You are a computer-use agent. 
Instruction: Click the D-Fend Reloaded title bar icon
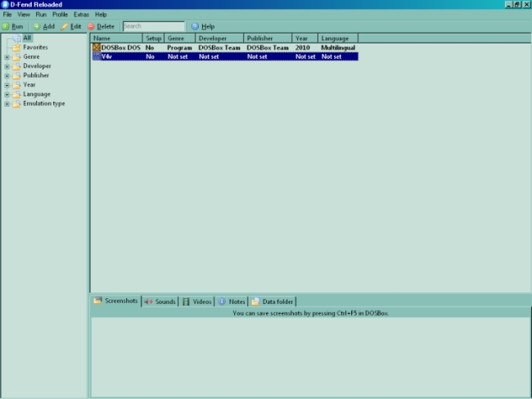5,4
